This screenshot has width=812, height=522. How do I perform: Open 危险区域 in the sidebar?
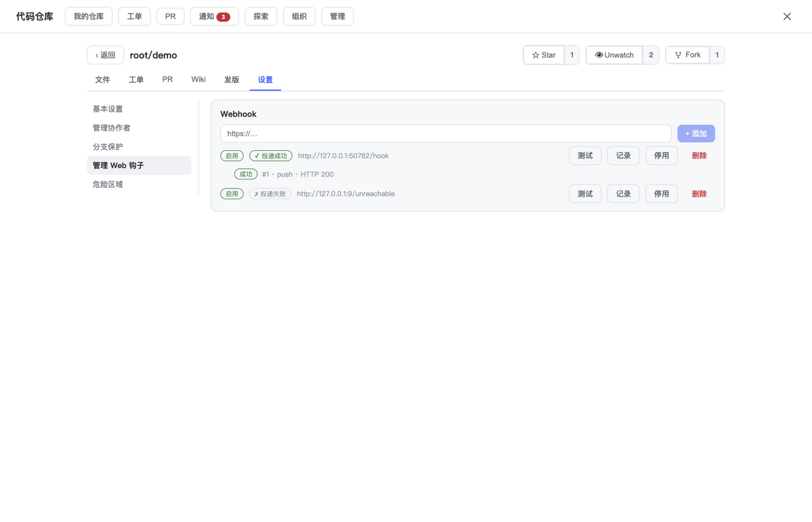pyautogui.click(x=139, y=184)
